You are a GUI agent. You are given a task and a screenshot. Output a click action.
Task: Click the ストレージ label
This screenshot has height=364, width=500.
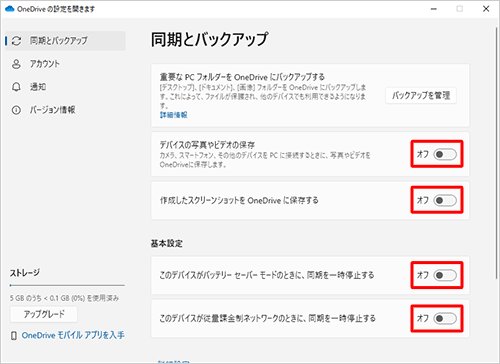click(25, 273)
